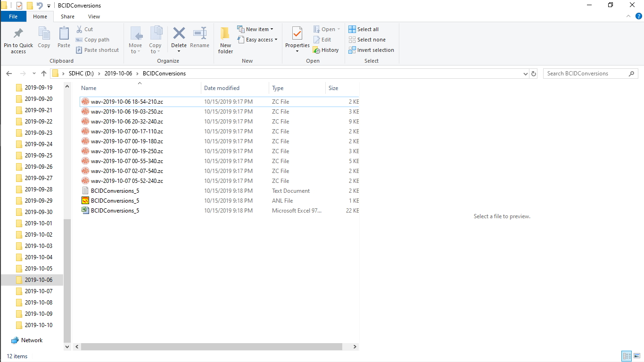Open the 2019-10-07 folder in the sidebar
Image resolution: width=644 pixels, height=362 pixels.
click(x=38, y=291)
